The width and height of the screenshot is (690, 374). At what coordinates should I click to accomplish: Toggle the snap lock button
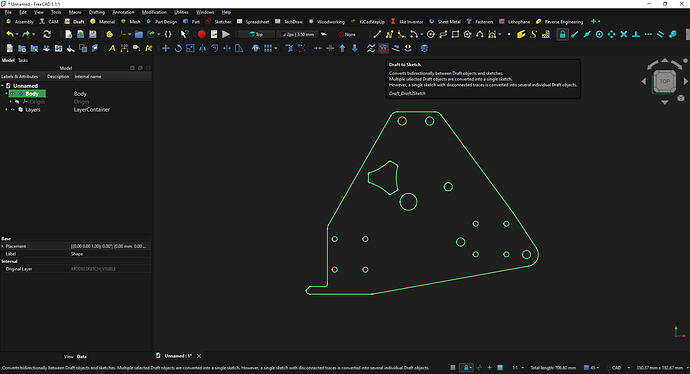click(x=562, y=34)
